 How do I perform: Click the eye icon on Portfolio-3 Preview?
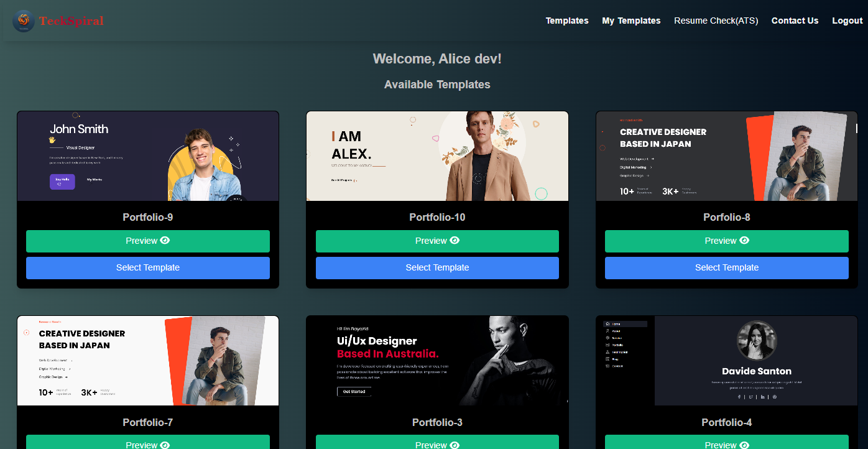pyautogui.click(x=455, y=445)
